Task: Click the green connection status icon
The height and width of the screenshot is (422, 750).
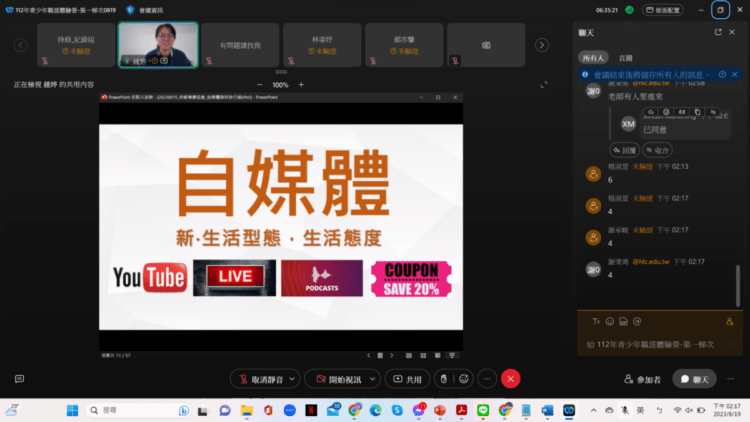Action: (629, 10)
